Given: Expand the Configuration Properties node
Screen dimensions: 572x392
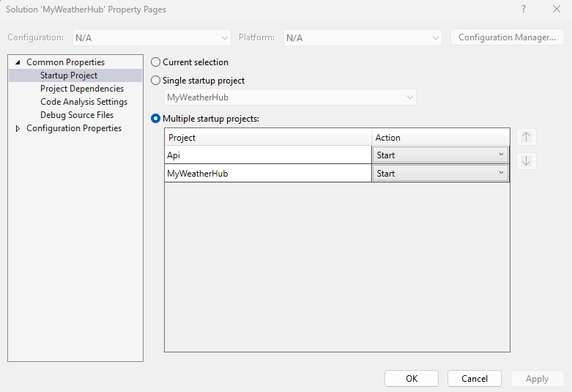Looking at the screenshot, I should [x=18, y=128].
